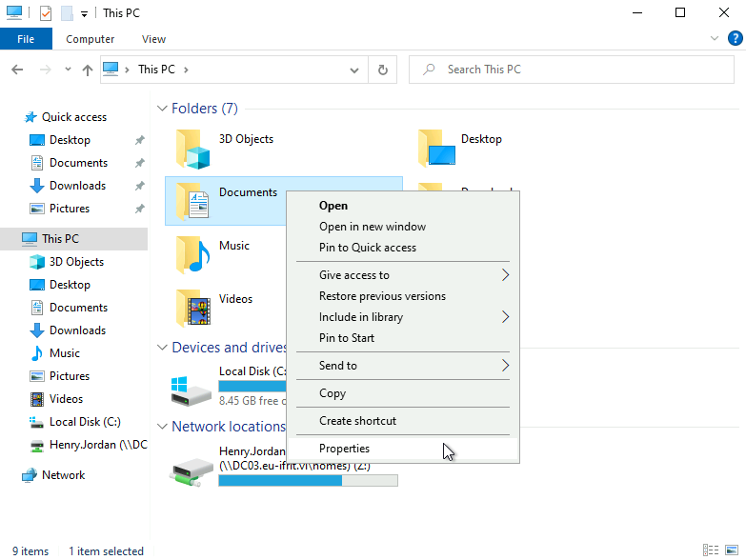The width and height of the screenshot is (746, 560).
Task: Select the 3D Objects folder icon
Action: coord(192,150)
